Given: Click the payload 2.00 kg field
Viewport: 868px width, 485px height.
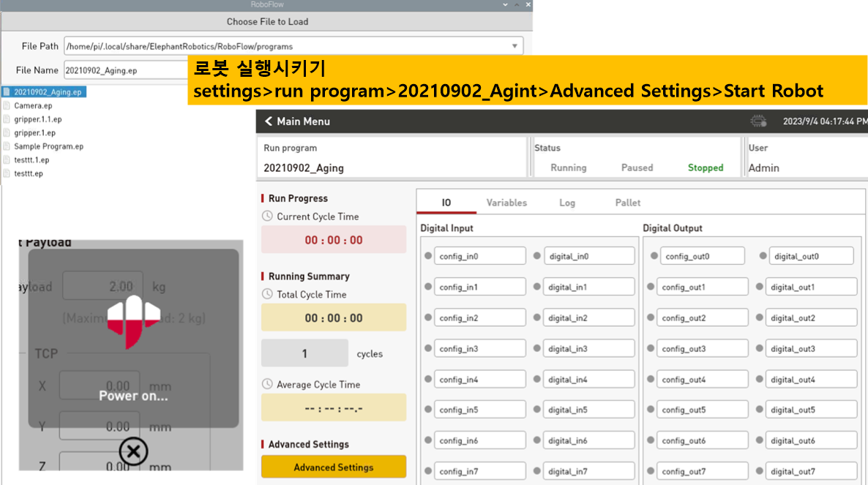Looking at the screenshot, I should (x=102, y=287).
